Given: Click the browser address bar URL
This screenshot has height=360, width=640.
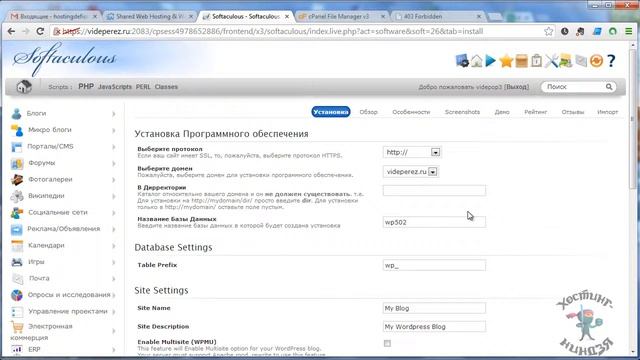Looking at the screenshot, I should tap(273, 31).
